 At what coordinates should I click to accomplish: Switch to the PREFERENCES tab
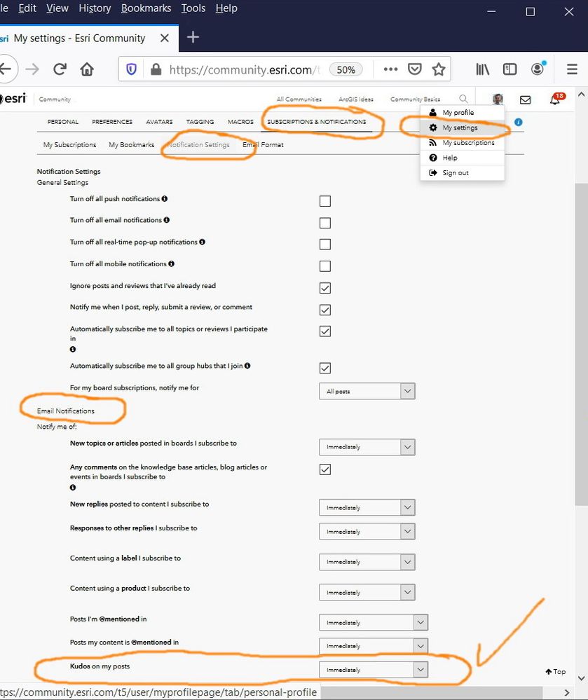coord(112,122)
